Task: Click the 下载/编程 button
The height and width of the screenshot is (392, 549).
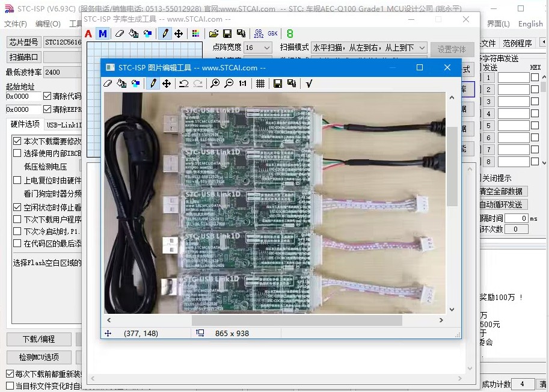Action: (x=39, y=339)
